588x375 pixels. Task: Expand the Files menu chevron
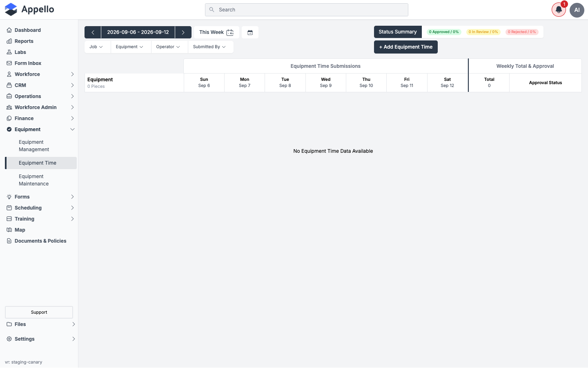(73, 324)
